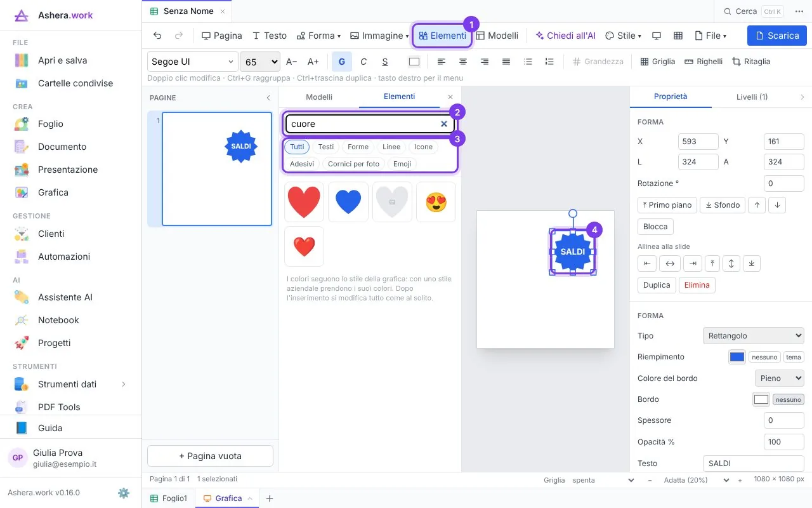Viewport: 812px width, 508px height.
Task: Click the red Elimina button
Action: [x=697, y=285]
